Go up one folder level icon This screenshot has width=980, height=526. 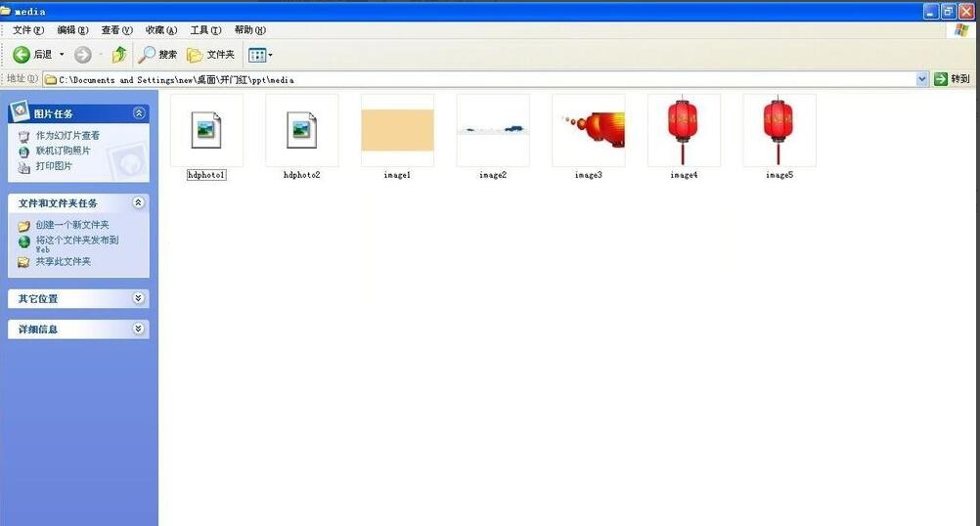(x=119, y=55)
